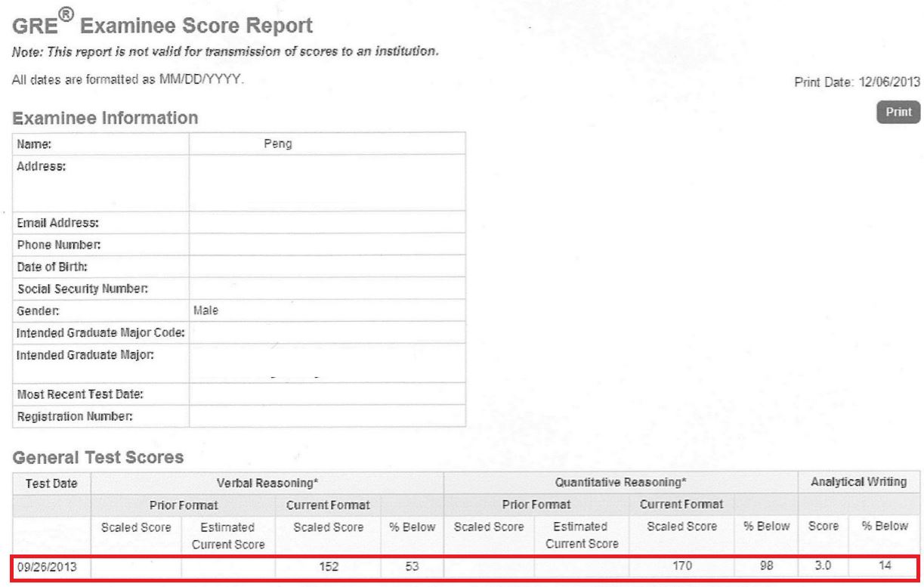This screenshot has height=587, width=924.
Task: Click the 'Name:' label
Action: (x=32, y=144)
